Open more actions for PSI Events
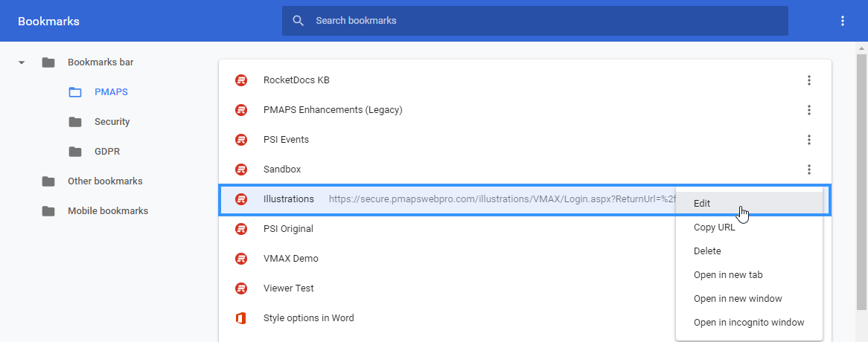 point(808,140)
